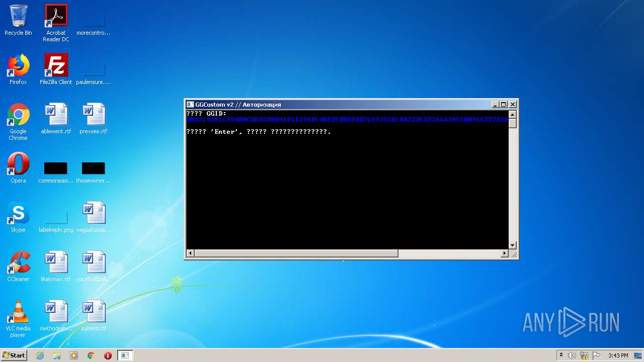Click console horizontal scrollbar left arrow
This screenshot has width=644, height=362.
pos(190,253)
